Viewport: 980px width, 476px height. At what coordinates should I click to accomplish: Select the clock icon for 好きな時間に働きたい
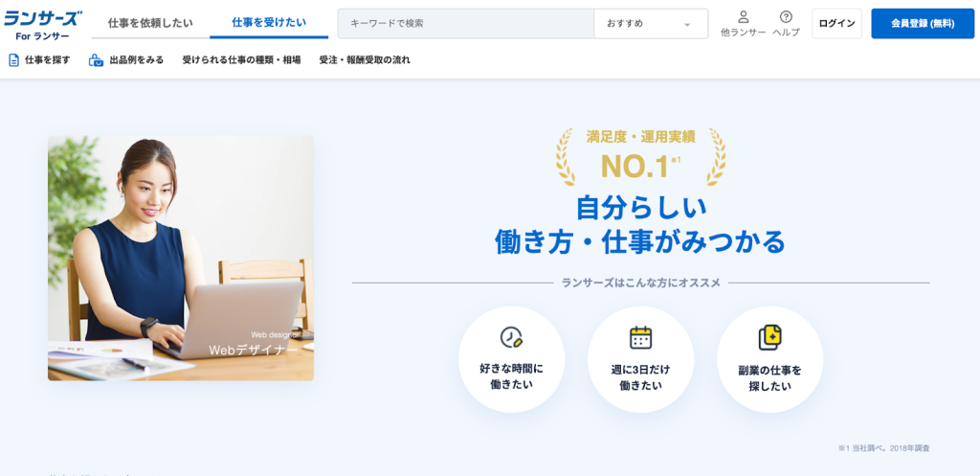(x=511, y=337)
